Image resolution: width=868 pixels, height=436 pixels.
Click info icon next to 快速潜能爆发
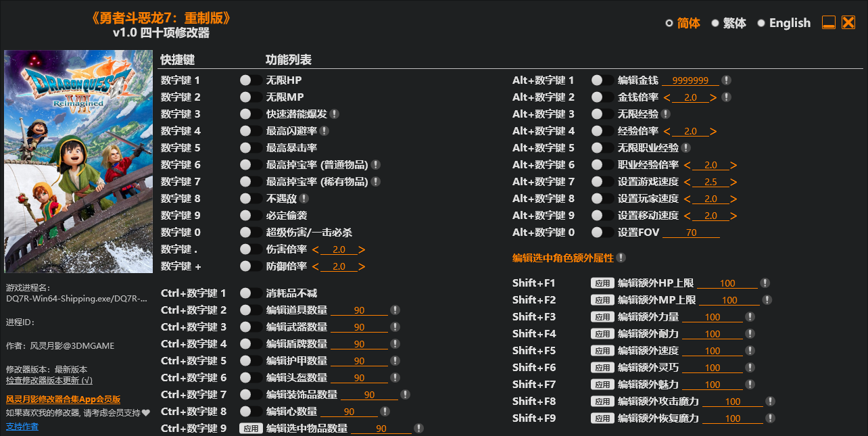[335, 114]
